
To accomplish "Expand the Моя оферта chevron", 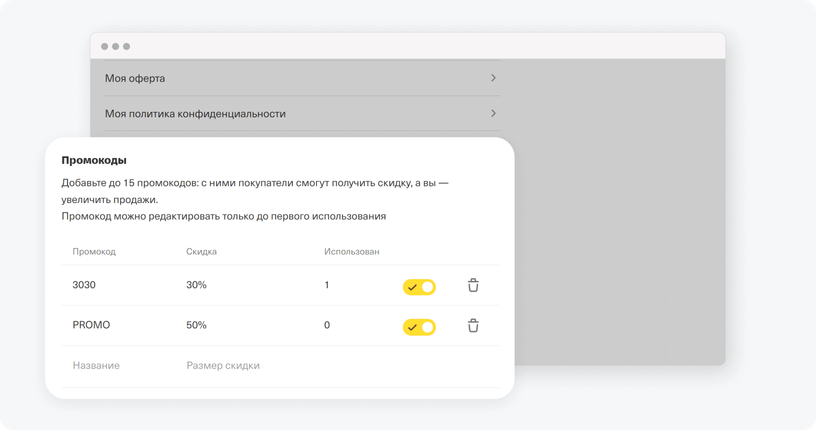I will (493, 78).
